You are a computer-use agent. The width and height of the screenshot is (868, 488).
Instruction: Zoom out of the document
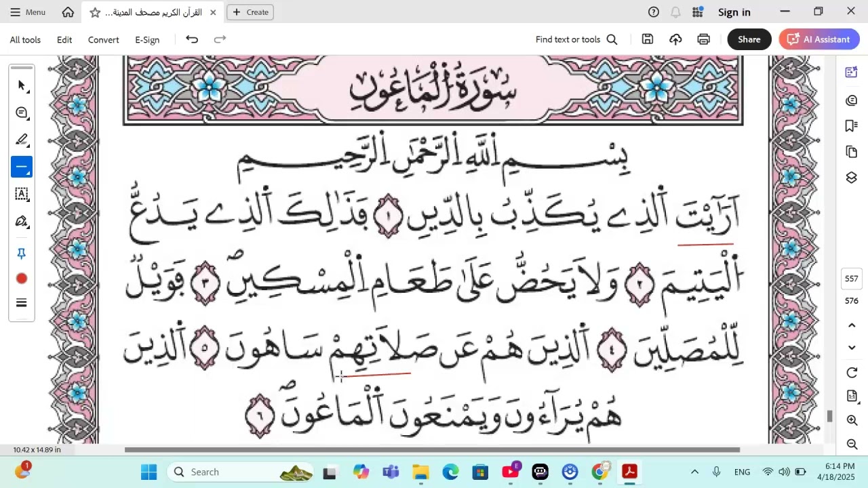pos(852,445)
